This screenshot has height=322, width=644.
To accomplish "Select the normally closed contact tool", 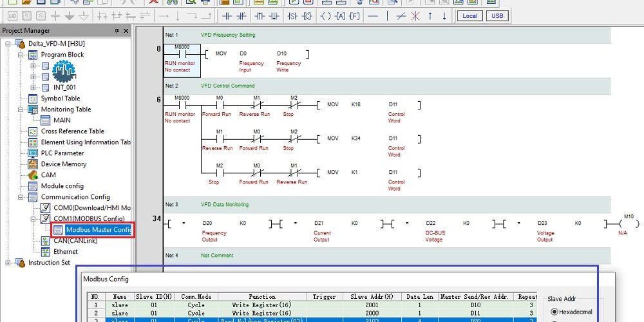I will tap(241, 16).
